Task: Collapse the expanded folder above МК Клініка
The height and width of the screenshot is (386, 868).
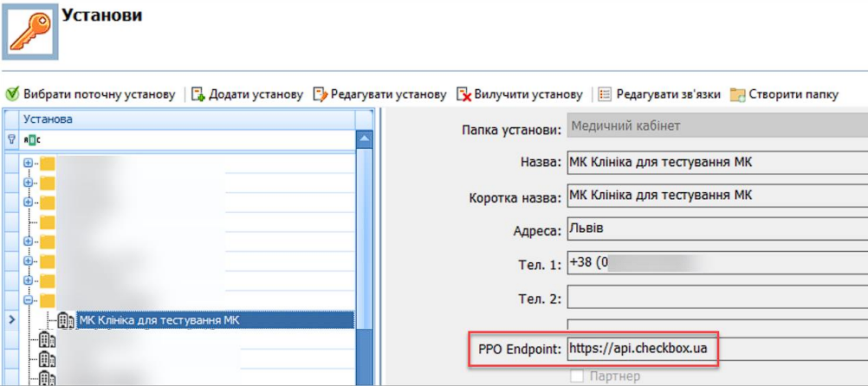Action: (x=28, y=300)
